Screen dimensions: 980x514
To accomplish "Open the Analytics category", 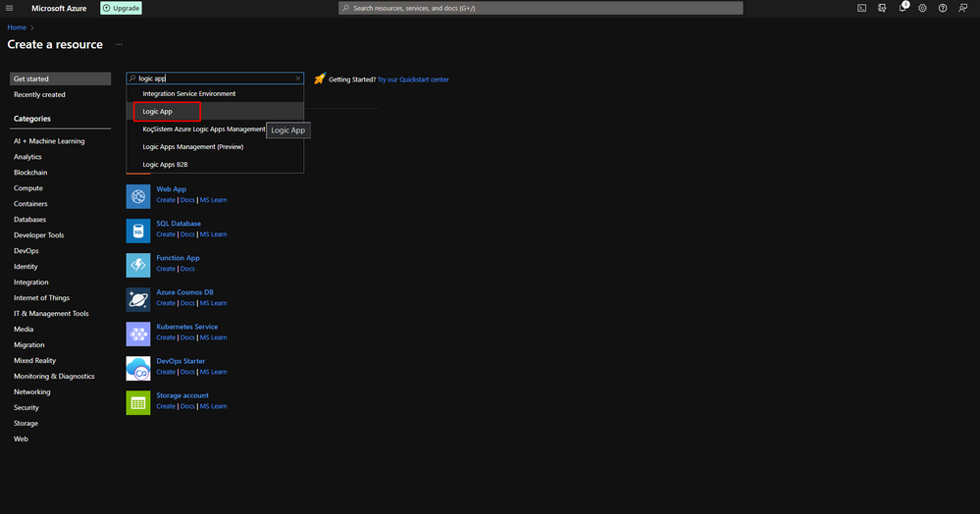I will pyautogui.click(x=27, y=157).
